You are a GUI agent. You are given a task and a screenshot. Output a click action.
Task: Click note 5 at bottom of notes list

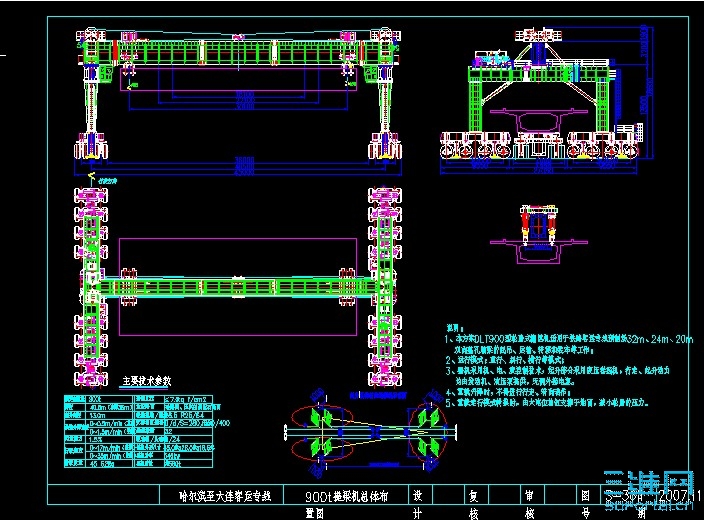pyautogui.click(x=547, y=402)
